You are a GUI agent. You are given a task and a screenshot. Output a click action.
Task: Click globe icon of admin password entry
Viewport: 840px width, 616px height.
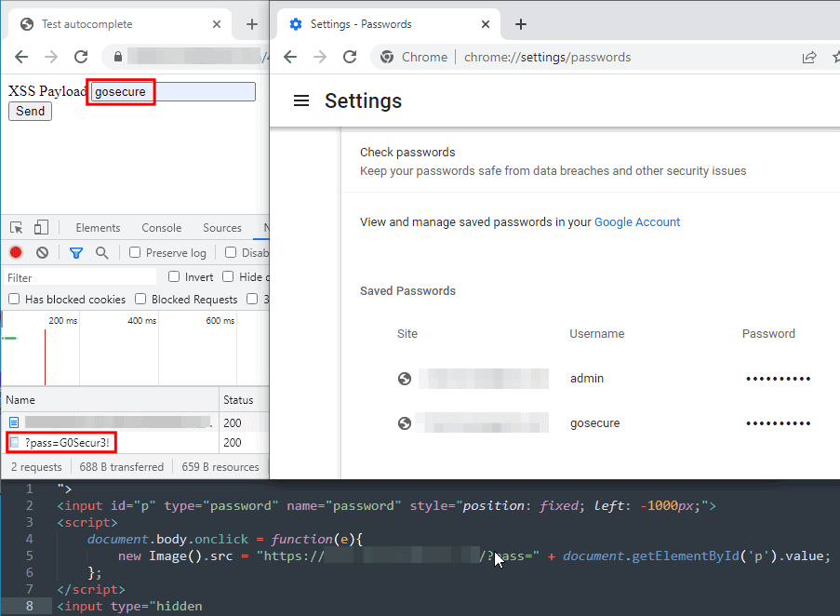[405, 379]
